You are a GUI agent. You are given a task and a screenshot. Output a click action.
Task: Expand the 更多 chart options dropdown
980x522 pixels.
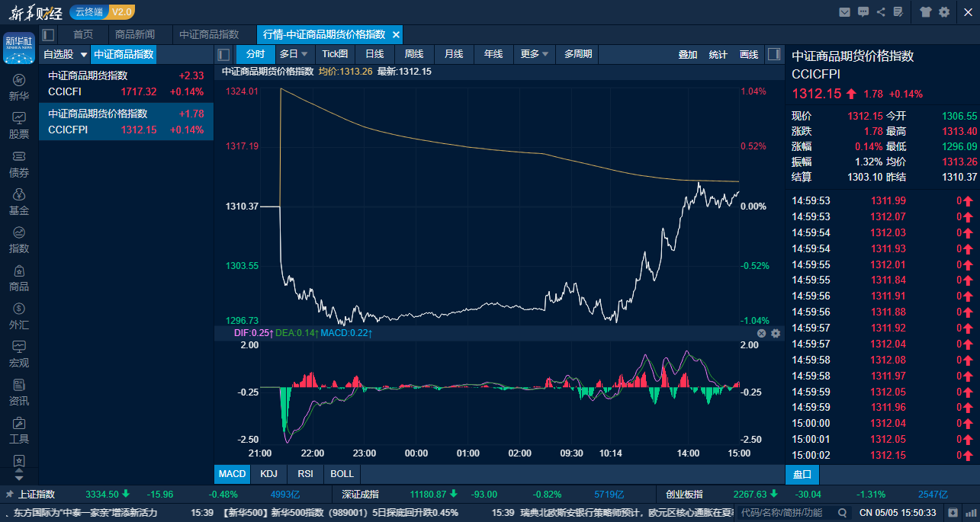[x=535, y=54]
